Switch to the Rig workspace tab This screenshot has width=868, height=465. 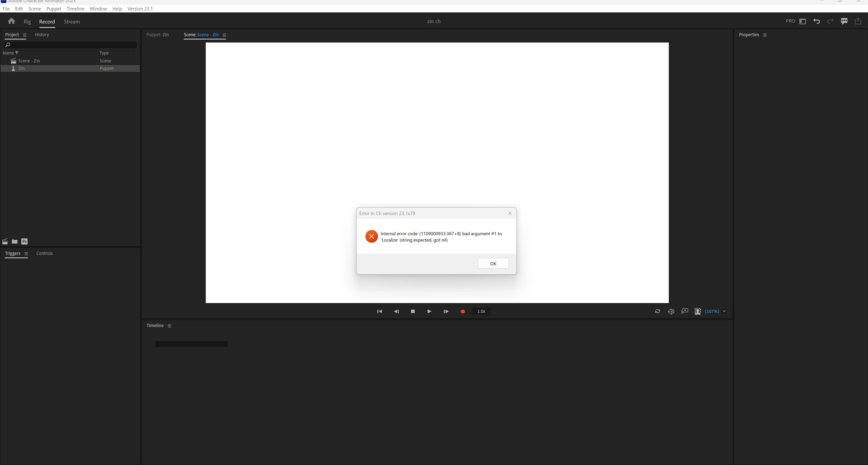pos(27,21)
